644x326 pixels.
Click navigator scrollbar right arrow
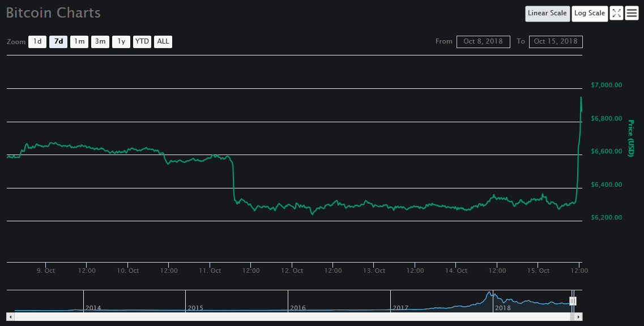[579, 317]
